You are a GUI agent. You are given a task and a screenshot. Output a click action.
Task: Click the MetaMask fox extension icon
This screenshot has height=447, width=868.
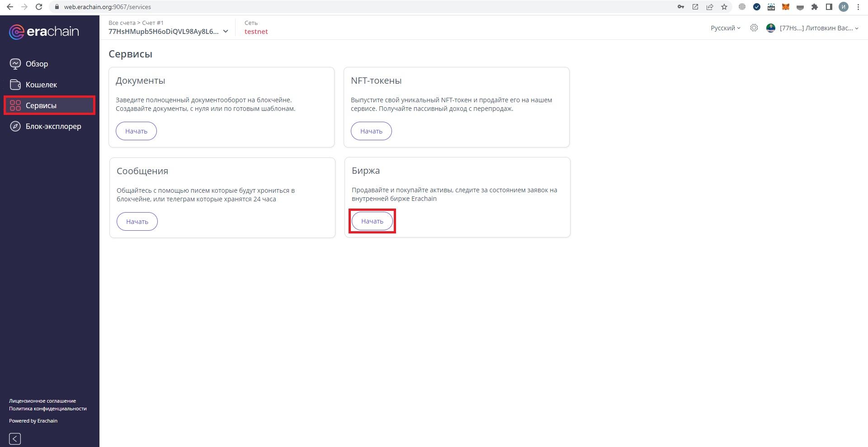[x=786, y=7]
